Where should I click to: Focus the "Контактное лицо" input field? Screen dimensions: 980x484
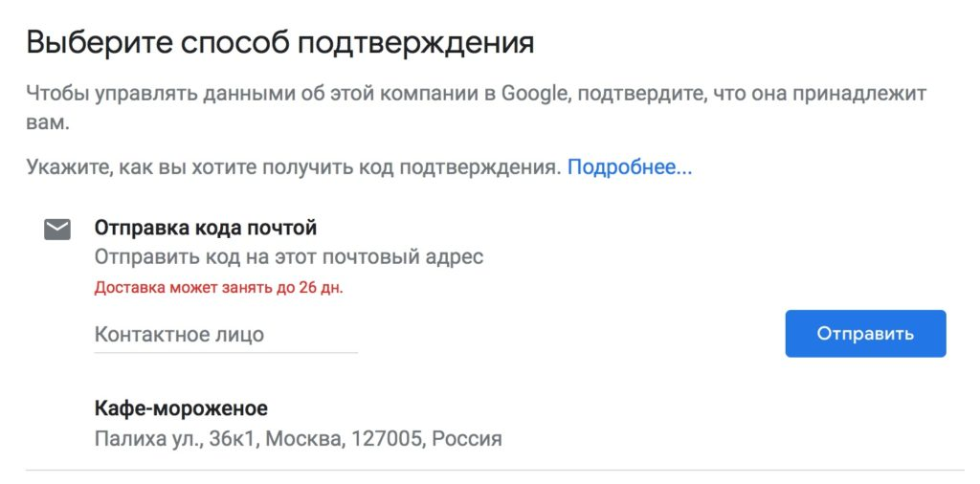point(225,335)
